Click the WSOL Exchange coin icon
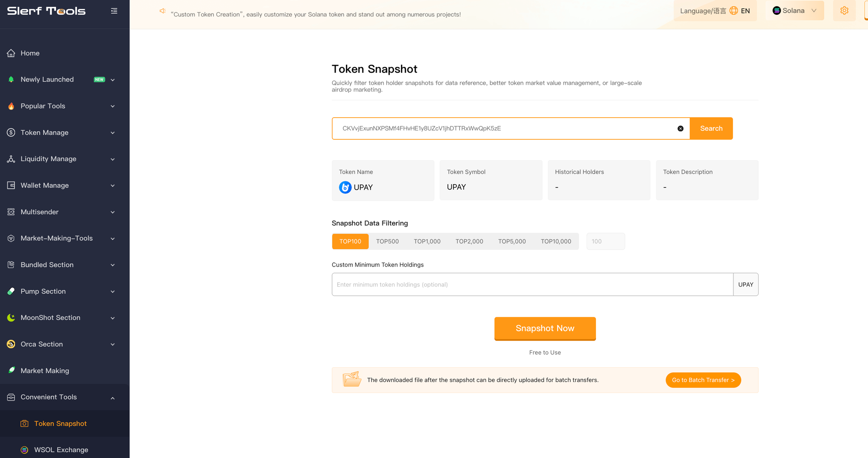The height and width of the screenshot is (458, 868). click(25, 450)
